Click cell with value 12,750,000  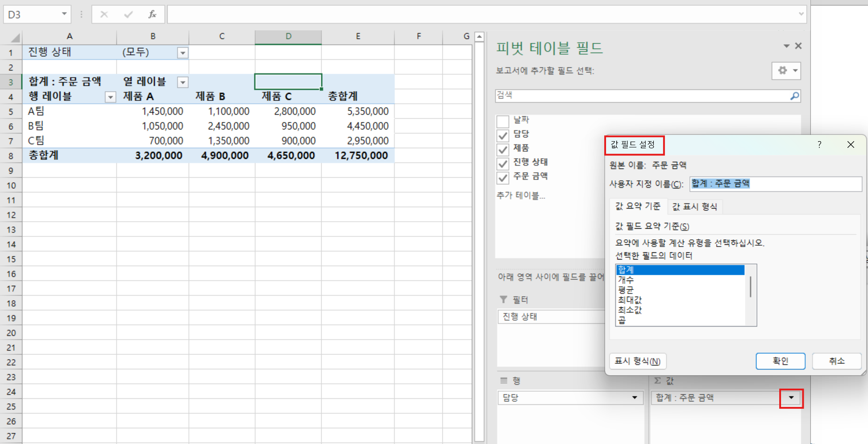pyautogui.click(x=358, y=155)
